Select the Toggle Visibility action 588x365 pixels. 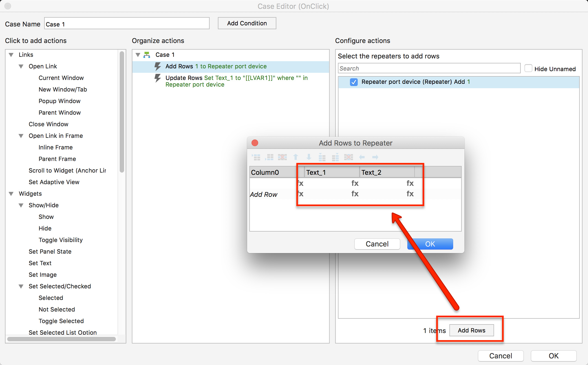[x=61, y=240]
